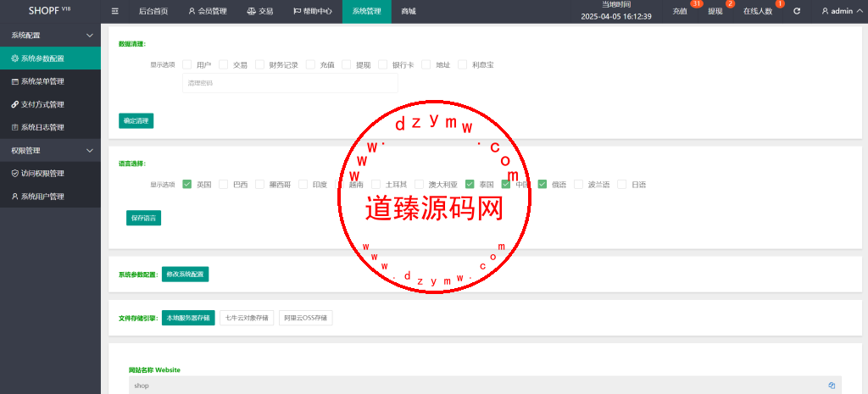
Task: Open the admin user menu
Action: coord(840,11)
